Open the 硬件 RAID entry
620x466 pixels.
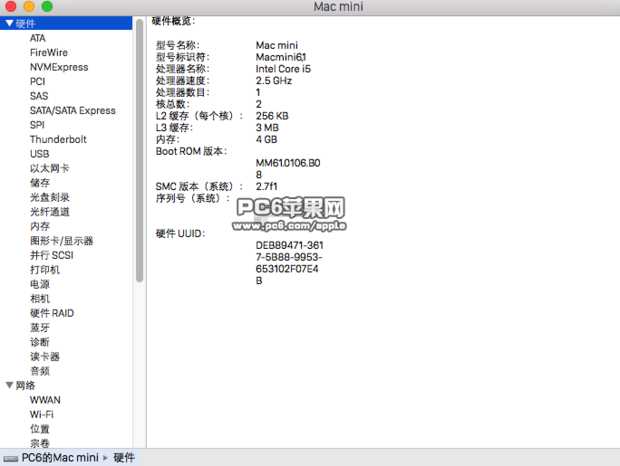point(51,313)
